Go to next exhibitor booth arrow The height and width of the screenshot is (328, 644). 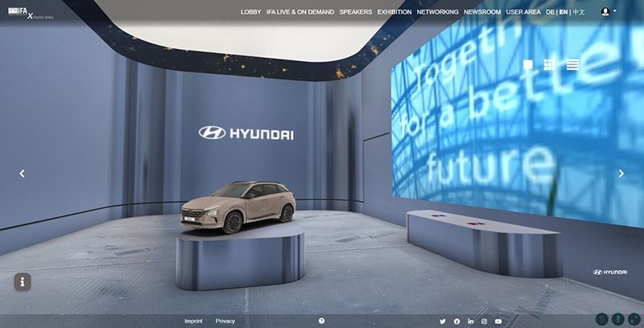pos(621,173)
